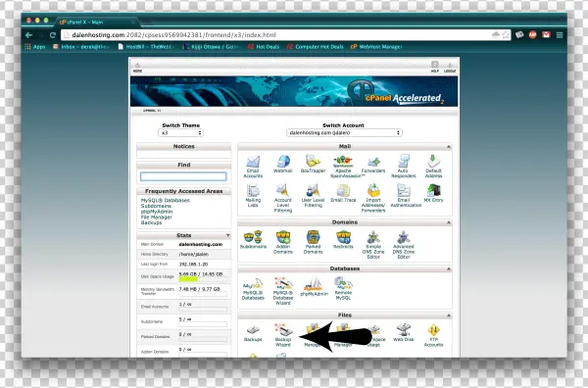The image size is (588, 388).
Task: Collapse the Mail section
Action: pyautogui.click(x=449, y=147)
